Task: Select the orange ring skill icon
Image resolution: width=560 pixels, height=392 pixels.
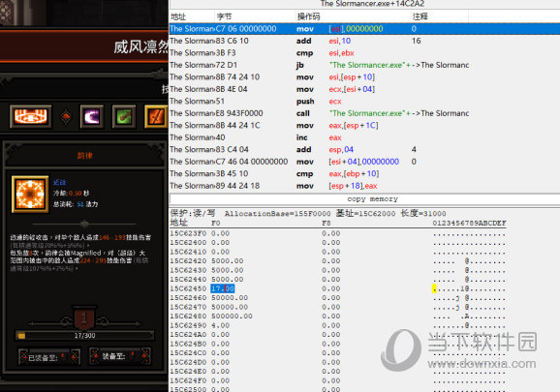Action: pos(31,116)
